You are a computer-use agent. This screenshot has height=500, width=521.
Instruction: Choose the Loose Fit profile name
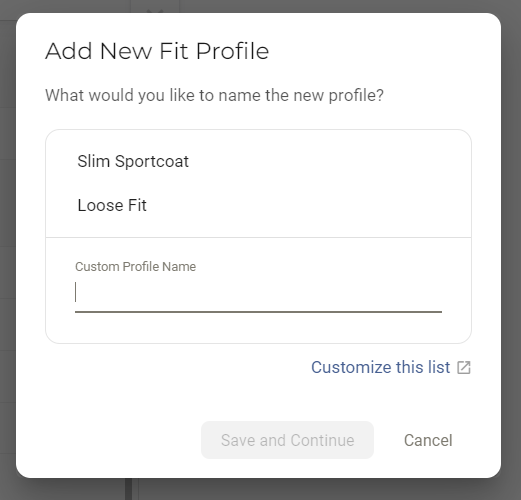click(x=112, y=205)
